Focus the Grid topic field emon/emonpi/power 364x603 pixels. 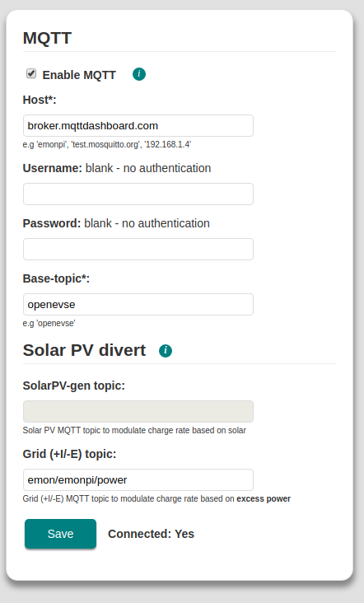138,479
